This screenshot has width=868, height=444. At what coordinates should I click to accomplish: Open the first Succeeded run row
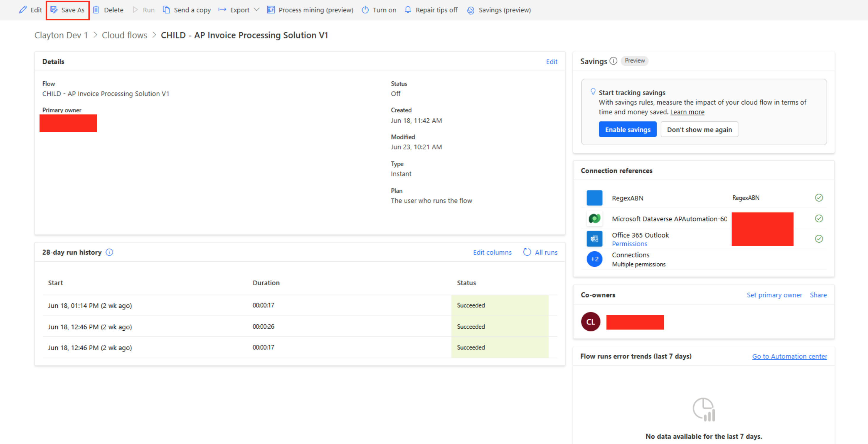tap(90, 305)
